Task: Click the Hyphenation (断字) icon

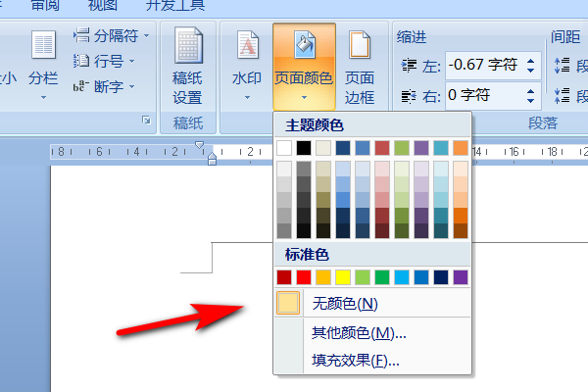Action: coord(81,86)
